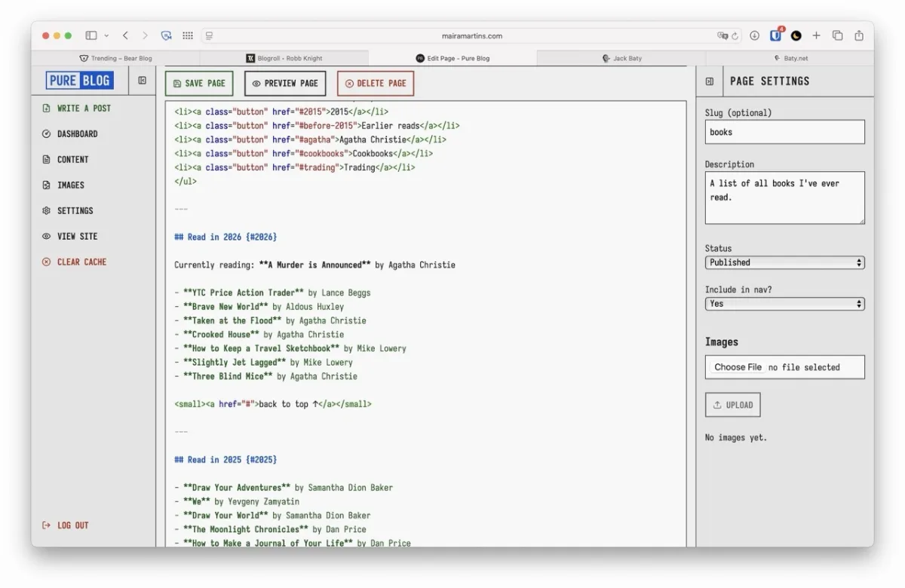Go back in browser history
Viewport: 905px width, 588px height.
coord(125,35)
